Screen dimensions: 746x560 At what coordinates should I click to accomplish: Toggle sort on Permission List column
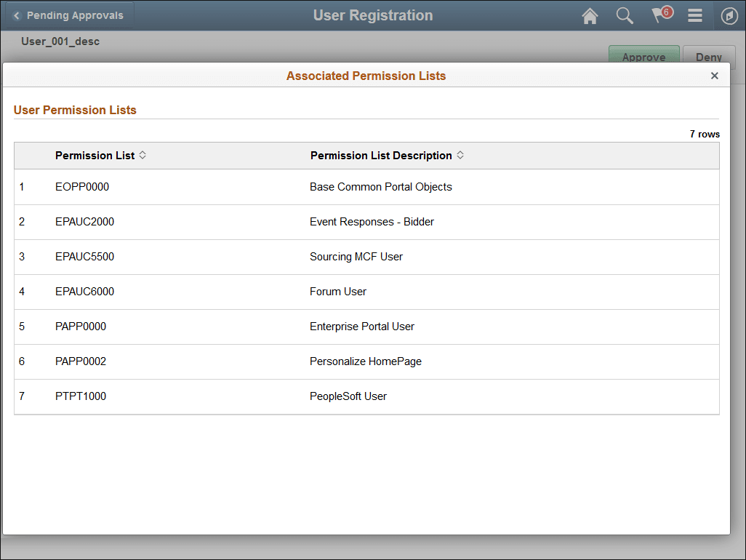(x=143, y=155)
